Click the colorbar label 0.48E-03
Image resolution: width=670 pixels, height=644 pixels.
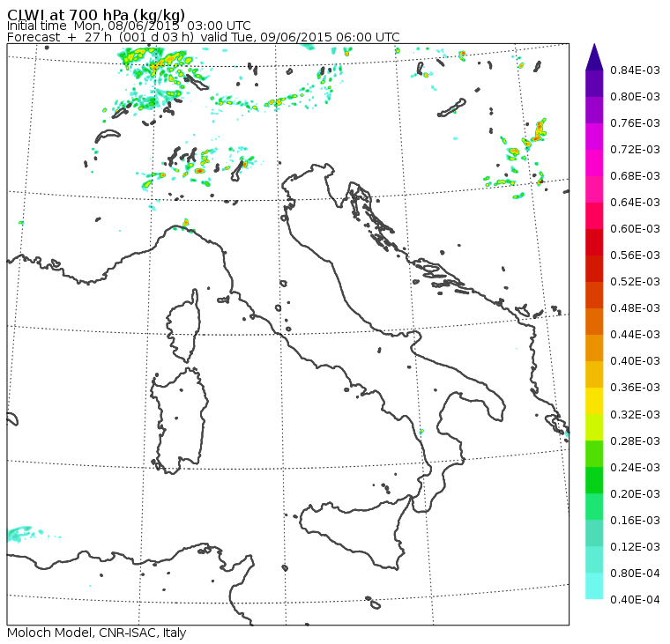pos(635,308)
